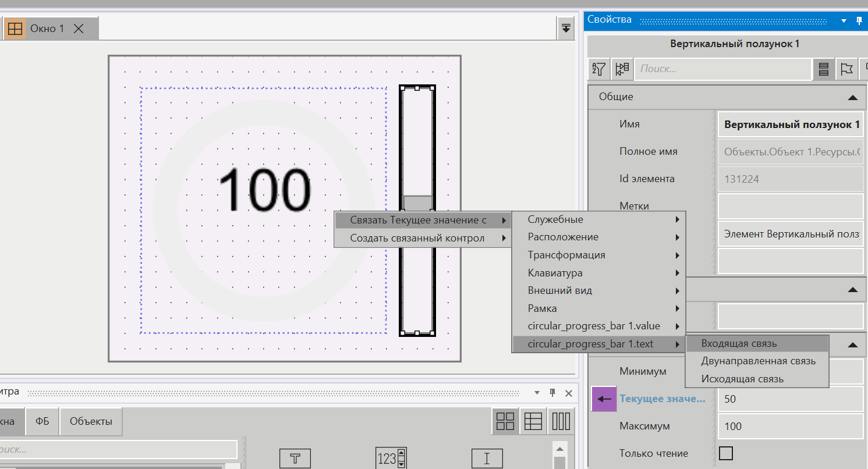Select the text input widget in the palette
Viewport: 868px width, 469px height.
point(487,458)
